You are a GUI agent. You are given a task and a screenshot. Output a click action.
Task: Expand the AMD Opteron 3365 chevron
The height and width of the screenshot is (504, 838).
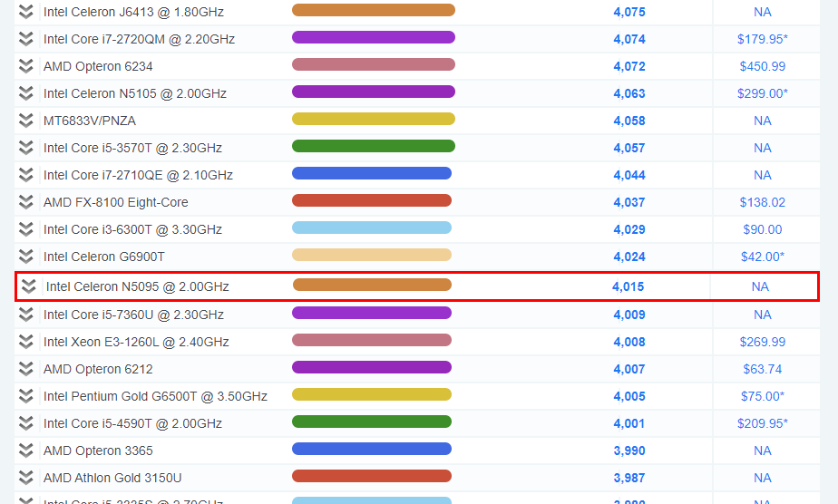(x=25, y=451)
